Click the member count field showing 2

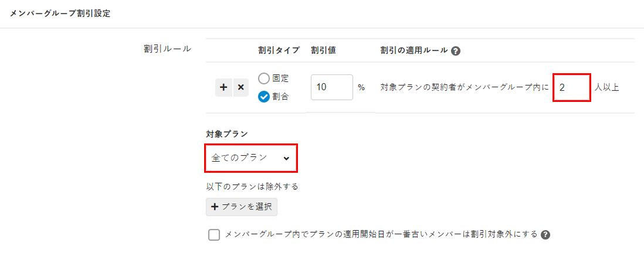pyautogui.click(x=571, y=87)
